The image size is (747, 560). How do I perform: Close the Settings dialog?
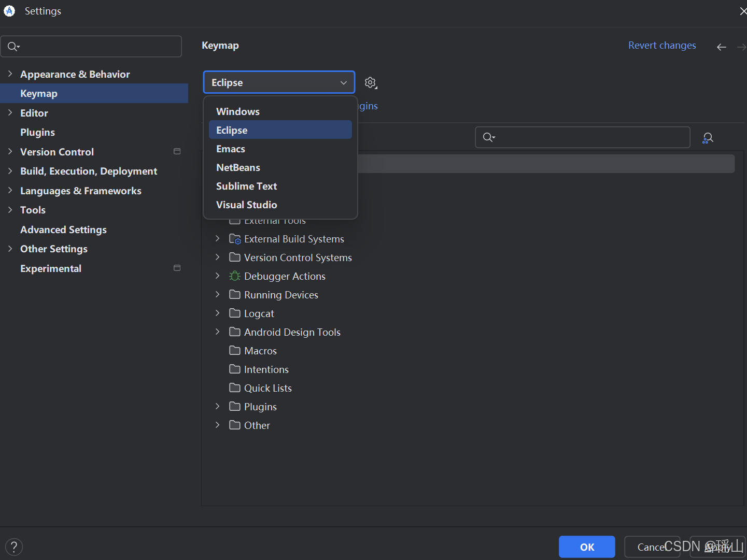[x=743, y=11]
